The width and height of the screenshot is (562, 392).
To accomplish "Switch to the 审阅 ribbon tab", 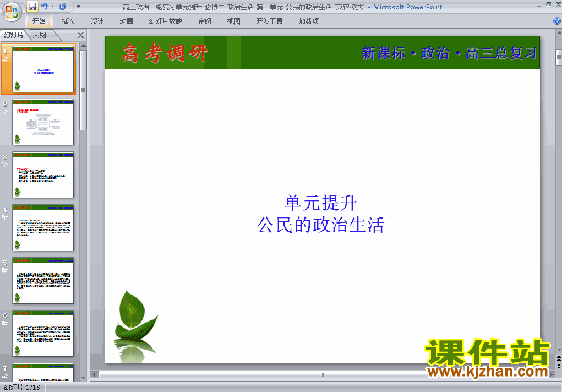I will coord(205,21).
